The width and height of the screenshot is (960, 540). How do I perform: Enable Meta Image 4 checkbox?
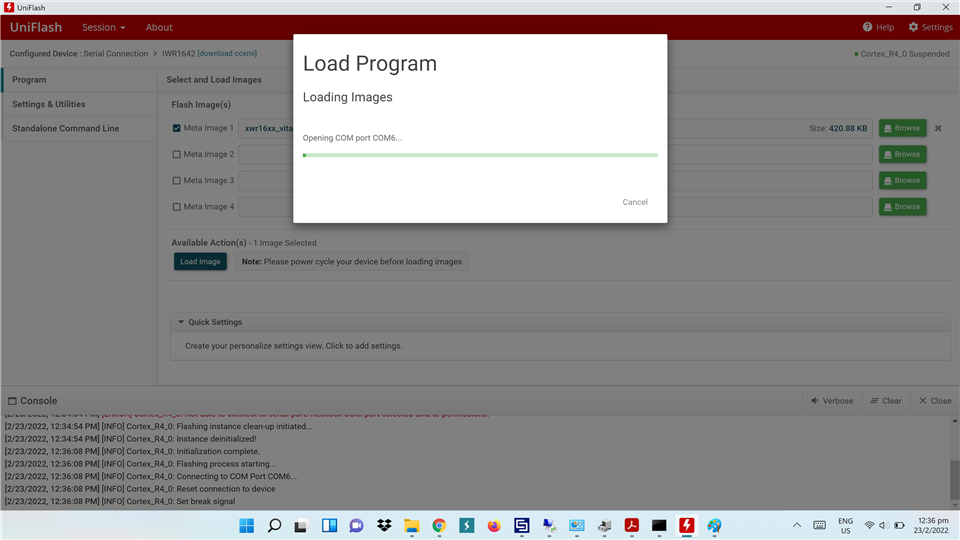[176, 207]
